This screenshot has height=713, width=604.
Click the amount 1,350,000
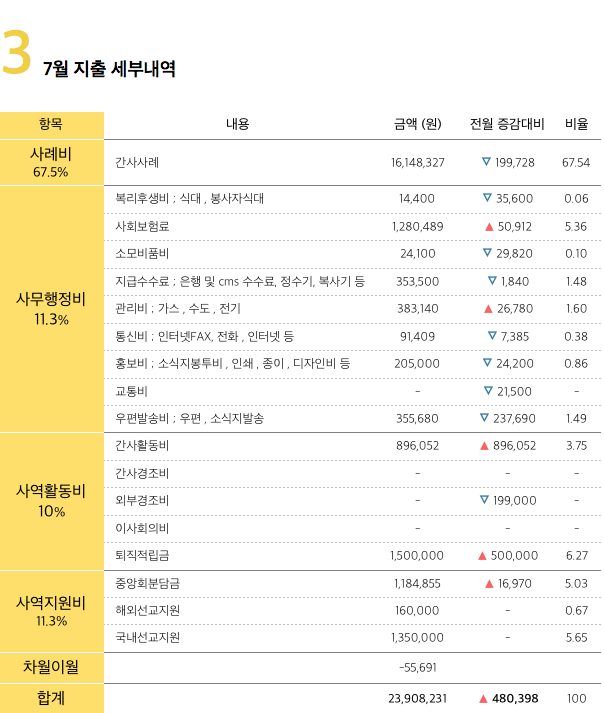click(417, 638)
